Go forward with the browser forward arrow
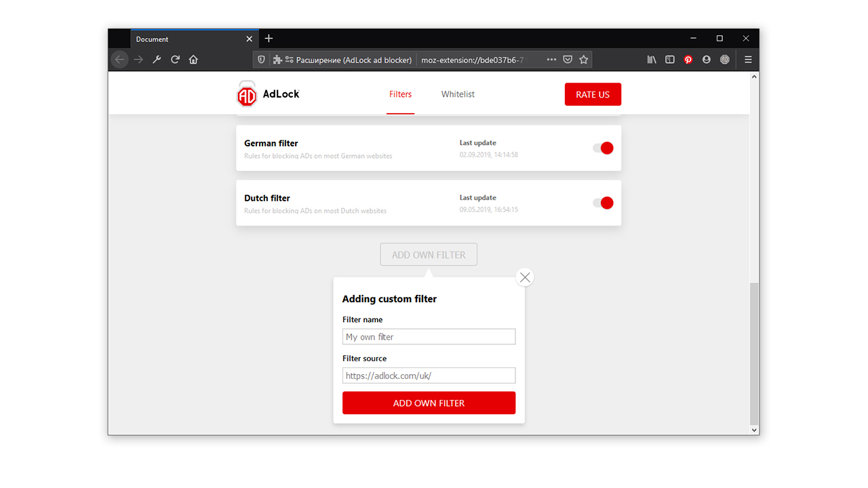 click(138, 60)
